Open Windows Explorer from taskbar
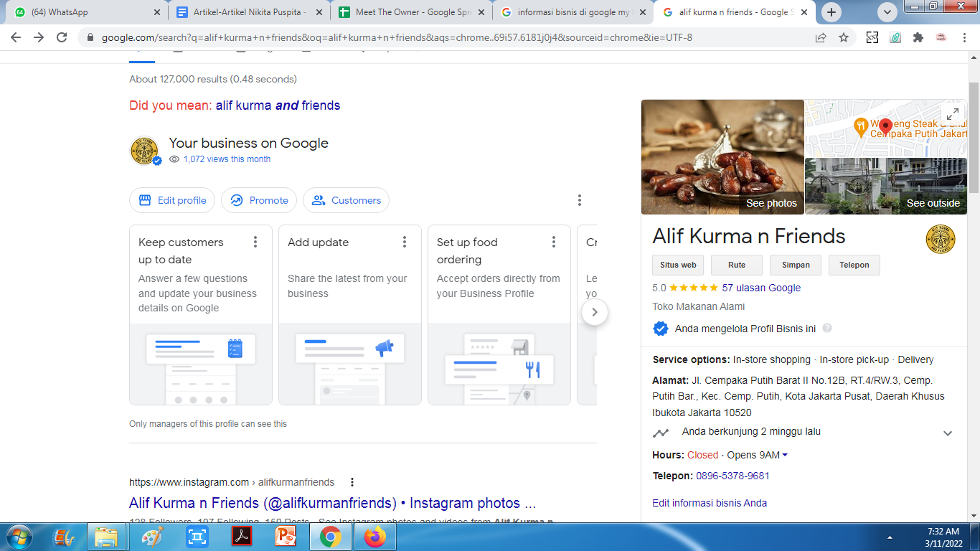The height and width of the screenshot is (551, 980). [106, 537]
